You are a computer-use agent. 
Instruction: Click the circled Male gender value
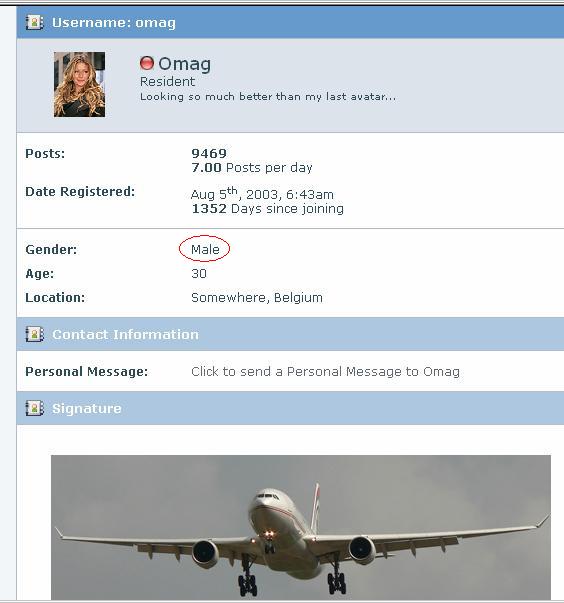(205, 249)
